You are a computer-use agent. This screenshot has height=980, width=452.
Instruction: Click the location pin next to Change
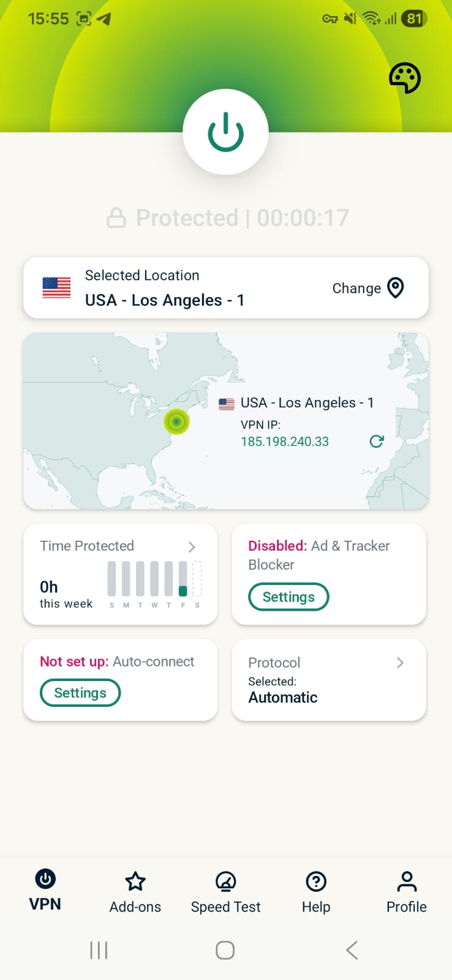coord(396,288)
